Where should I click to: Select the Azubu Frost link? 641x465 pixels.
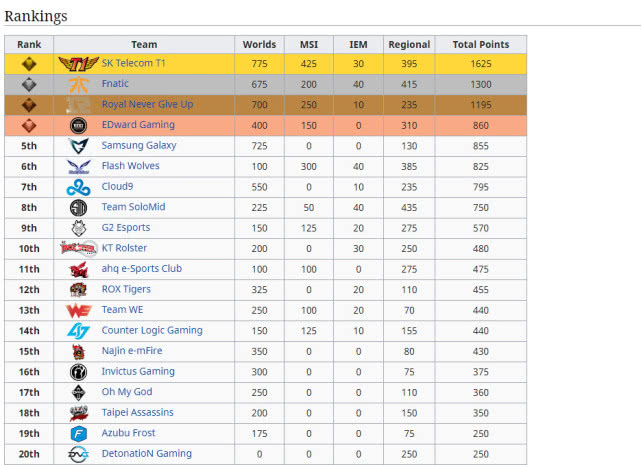coord(128,433)
